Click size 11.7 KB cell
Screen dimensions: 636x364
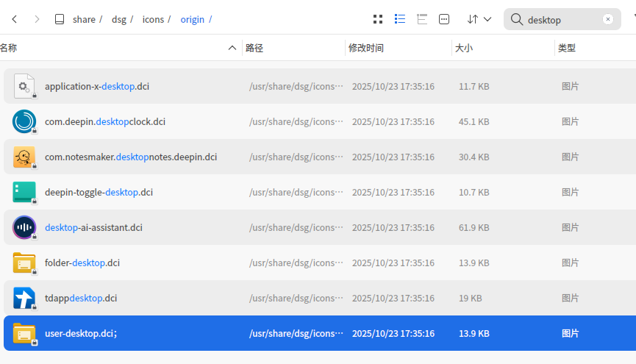click(474, 87)
